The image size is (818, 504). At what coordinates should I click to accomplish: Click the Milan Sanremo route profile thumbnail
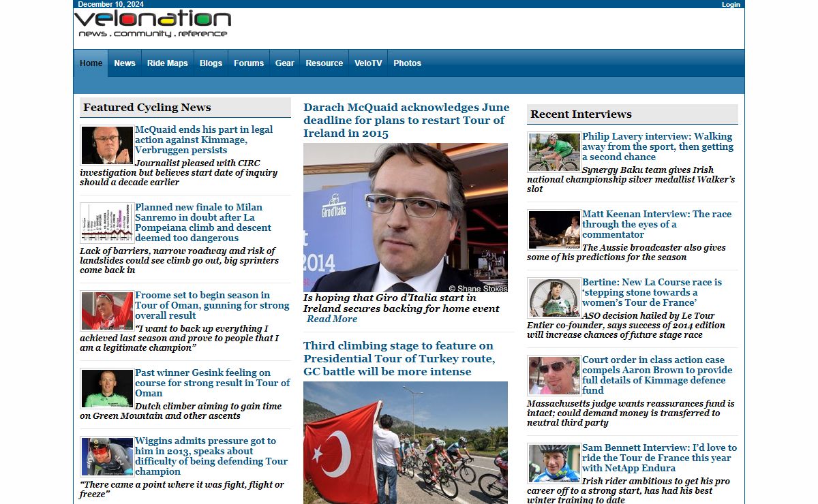[107, 223]
